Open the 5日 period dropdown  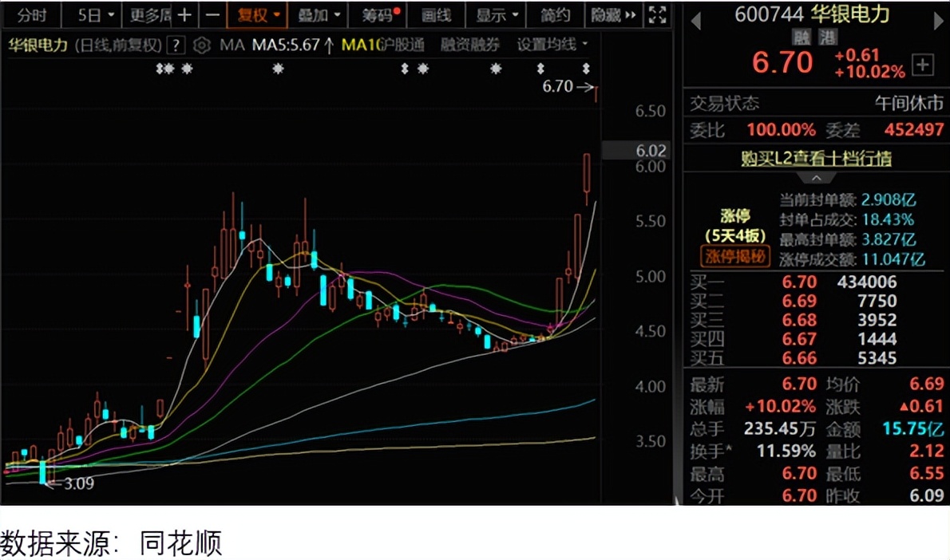(96, 15)
